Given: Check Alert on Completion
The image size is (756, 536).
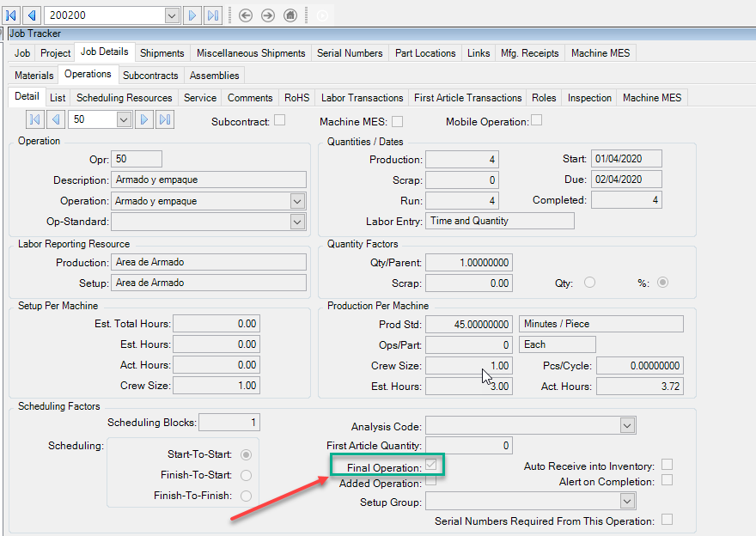Looking at the screenshot, I should (667, 480).
